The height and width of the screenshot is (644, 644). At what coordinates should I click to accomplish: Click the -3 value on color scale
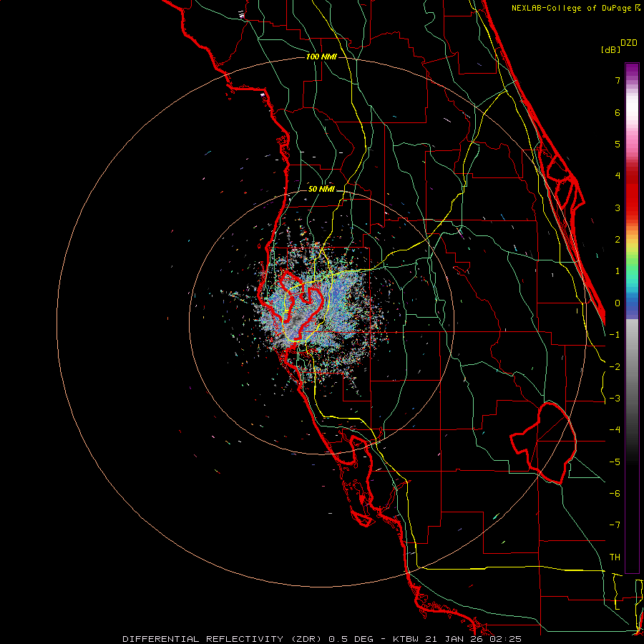pyautogui.click(x=615, y=399)
